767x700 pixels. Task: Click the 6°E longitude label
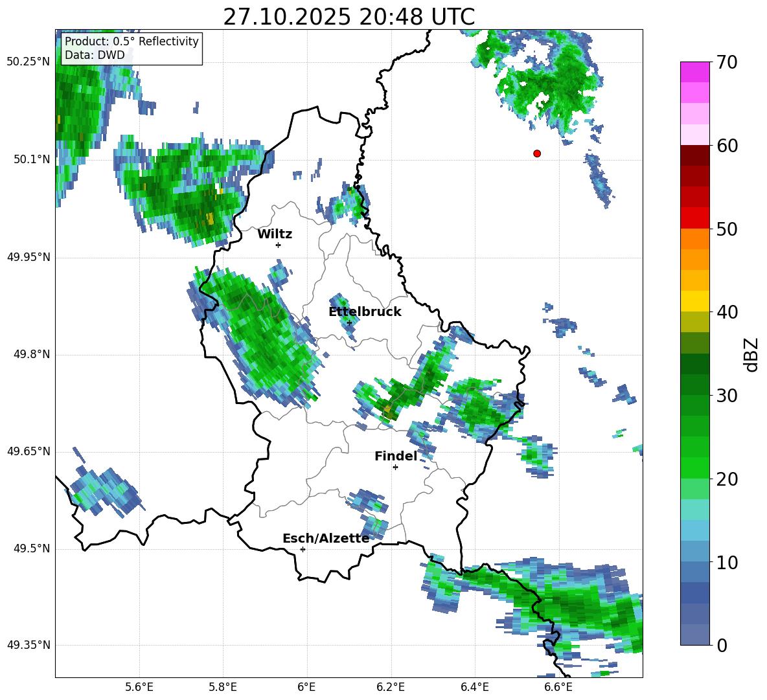coord(306,687)
